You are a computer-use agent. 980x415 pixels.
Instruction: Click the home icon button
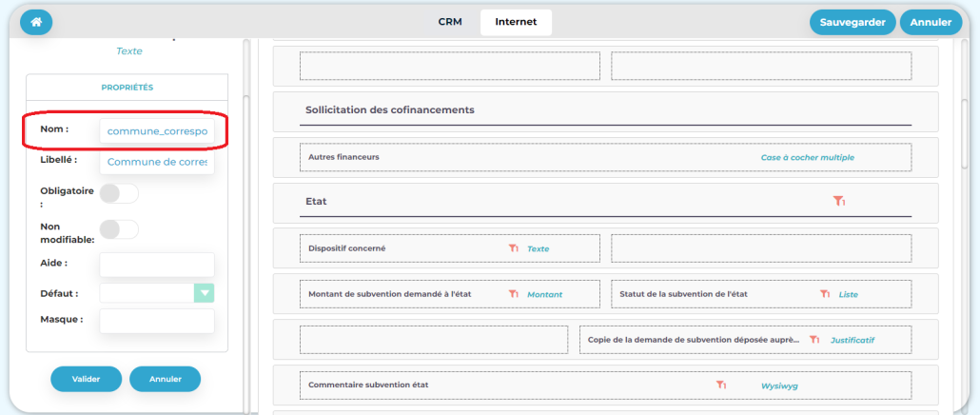click(36, 22)
